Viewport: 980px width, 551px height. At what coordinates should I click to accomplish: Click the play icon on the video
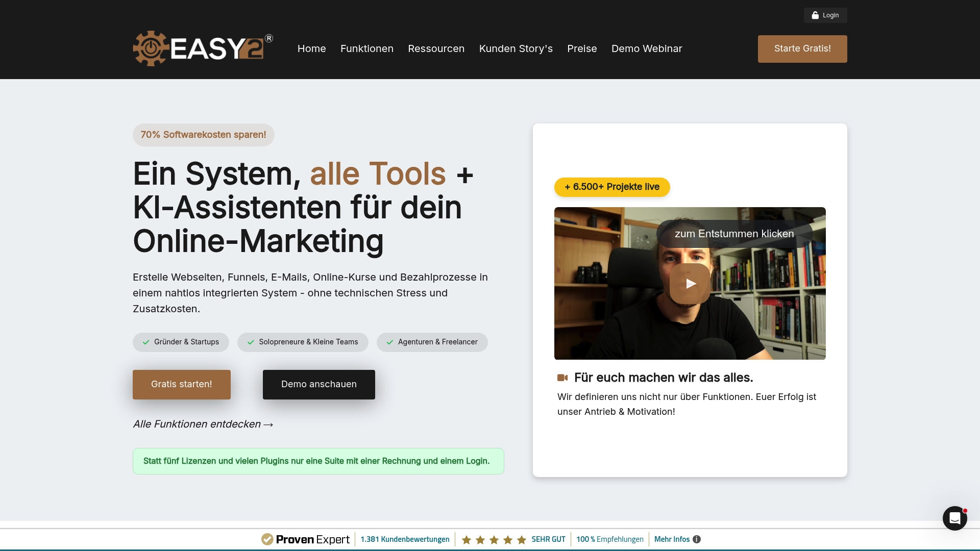coord(690,283)
